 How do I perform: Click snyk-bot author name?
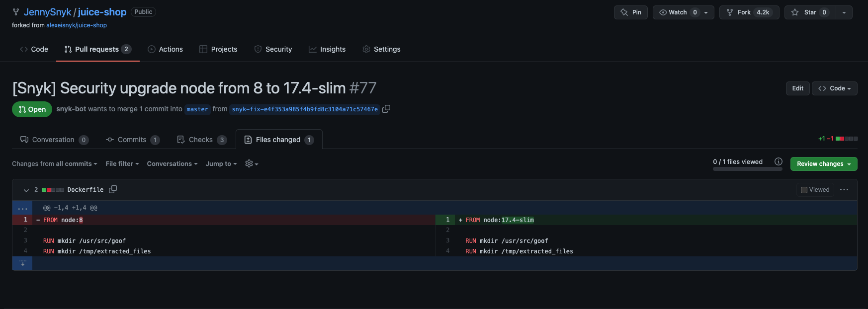[71, 109]
